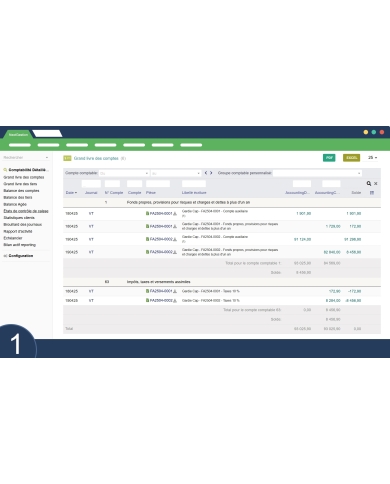Image resolution: width=390 pixels, height=484 pixels.
Task: Click file icon of FA2504-0002 Compte auxiliaire row
Action: (147, 239)
